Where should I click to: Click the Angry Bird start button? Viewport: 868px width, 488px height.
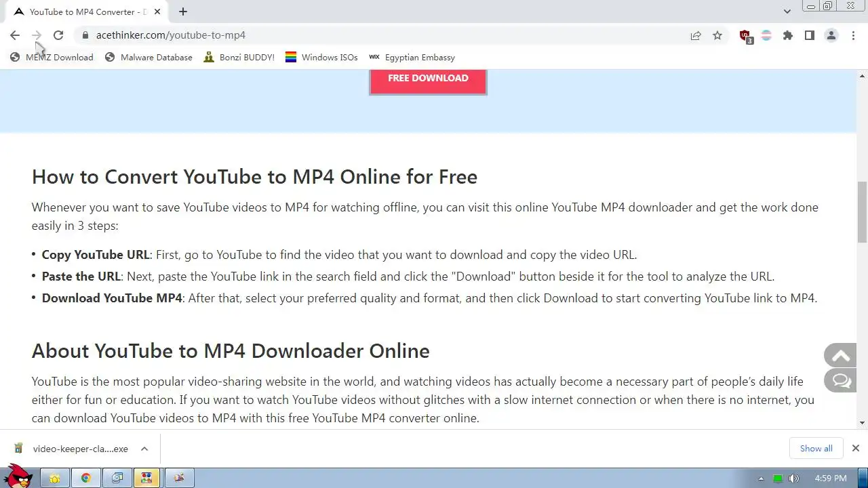pos(18,476)
